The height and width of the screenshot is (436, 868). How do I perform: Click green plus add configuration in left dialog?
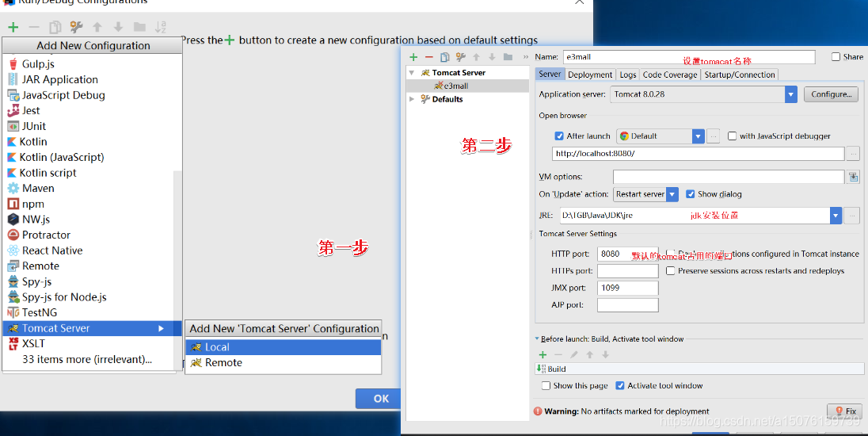pyautogui.click(x=13, y=27)
